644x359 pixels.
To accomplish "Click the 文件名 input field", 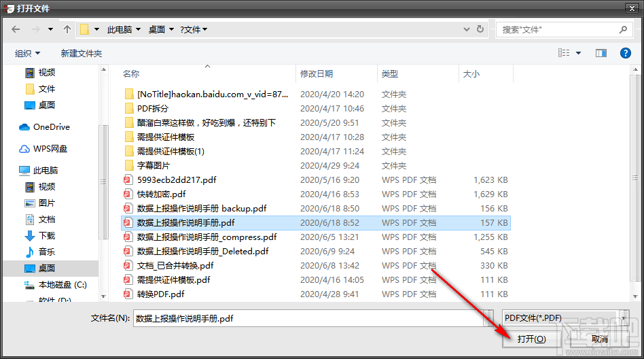I will pos(308,318).
